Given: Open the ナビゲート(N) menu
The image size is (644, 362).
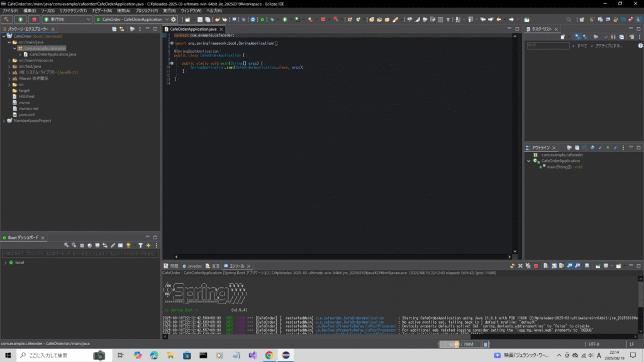Looking at the screenshot, I should click(x=102, y=11).
